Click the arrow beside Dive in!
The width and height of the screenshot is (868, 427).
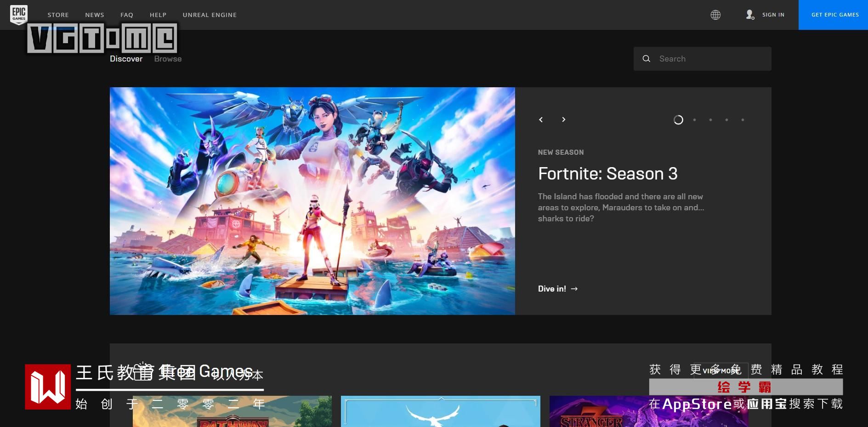pos(574,289)
